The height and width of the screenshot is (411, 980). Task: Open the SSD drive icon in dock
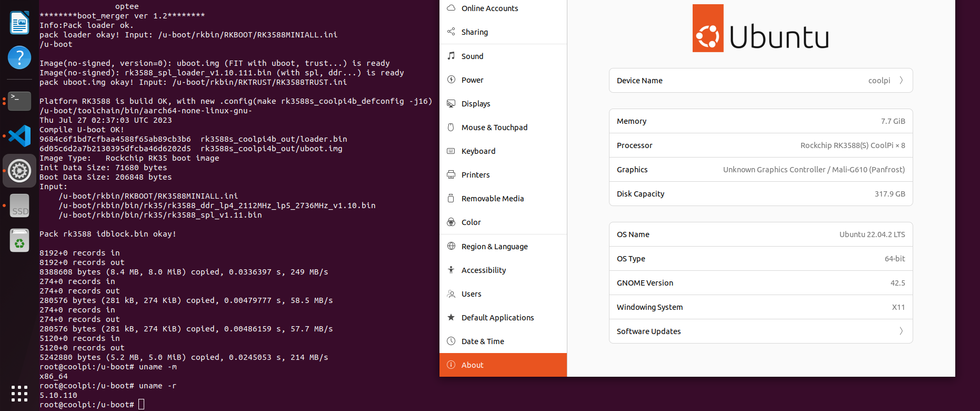(19, 205)
